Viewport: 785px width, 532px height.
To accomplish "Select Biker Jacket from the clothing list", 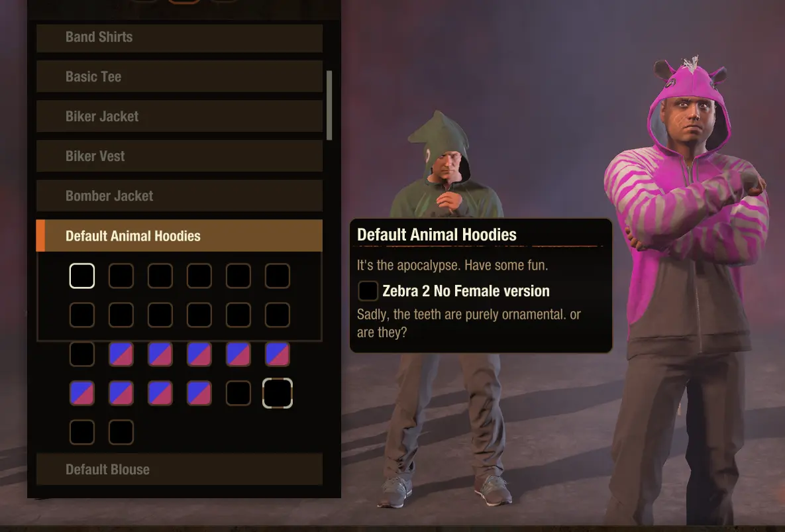I will tap(180, 116).
